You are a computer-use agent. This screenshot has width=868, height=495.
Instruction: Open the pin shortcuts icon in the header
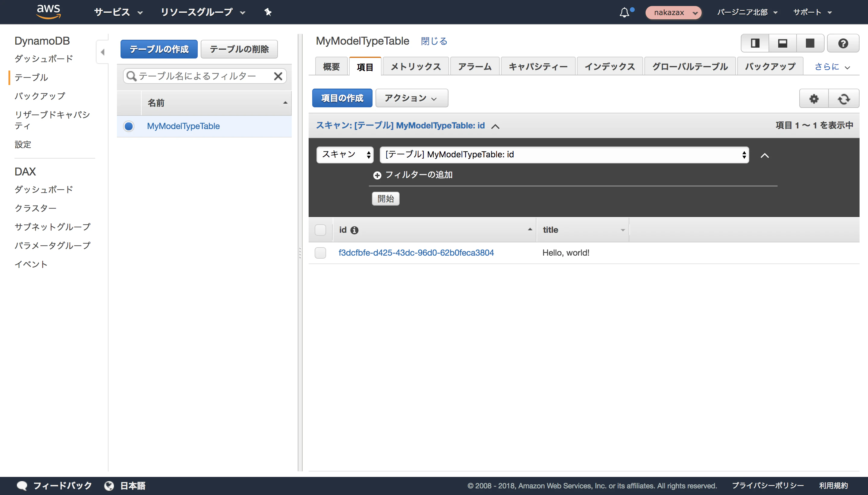tap(268, 12)
